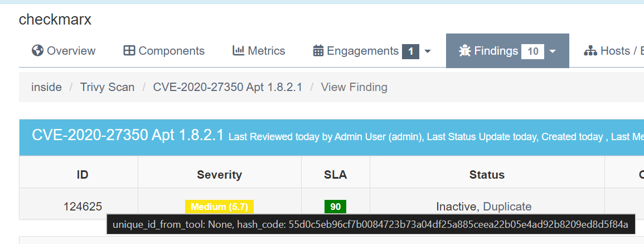Screen dimensions: 644x244
Task: Click the globe icon beside Overview
Action: point(37,51)
